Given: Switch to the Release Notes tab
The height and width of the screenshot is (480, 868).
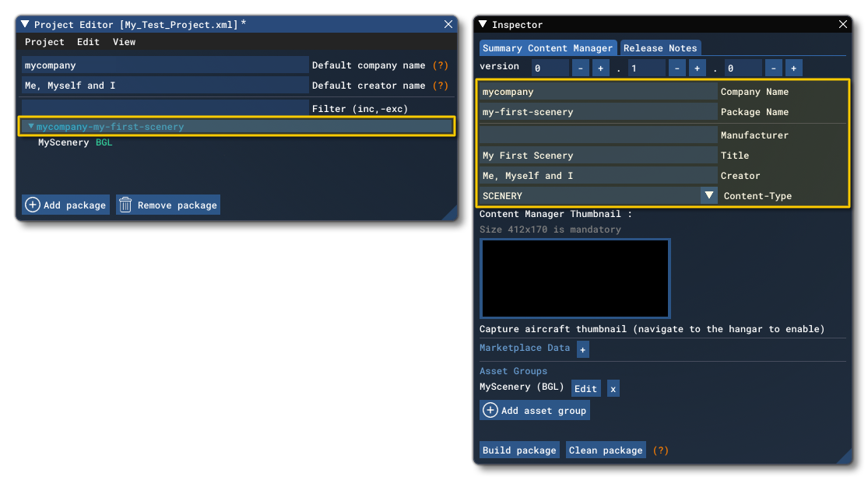Looking at the screenshot, I should click(660, 47).
